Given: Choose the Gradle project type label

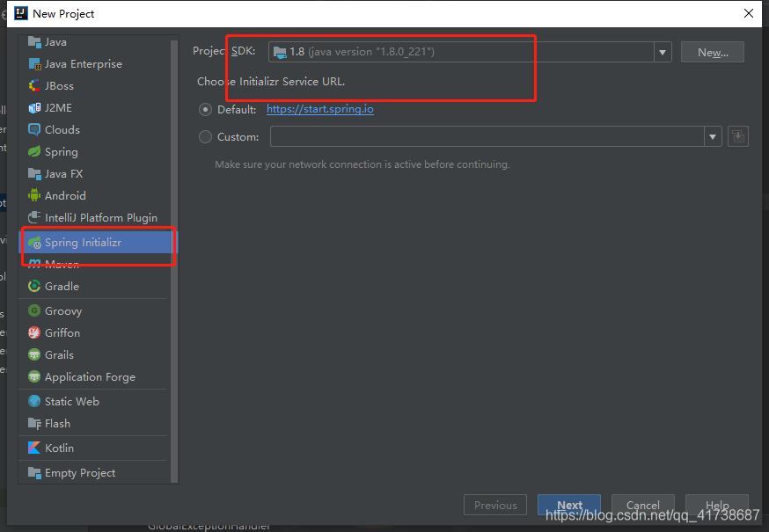Looking at the screenshot, I should (x=62, y=287).
